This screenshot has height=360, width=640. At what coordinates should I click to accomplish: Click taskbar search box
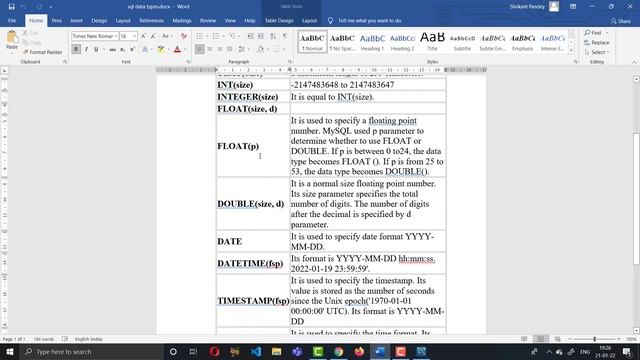click(91, 351)
